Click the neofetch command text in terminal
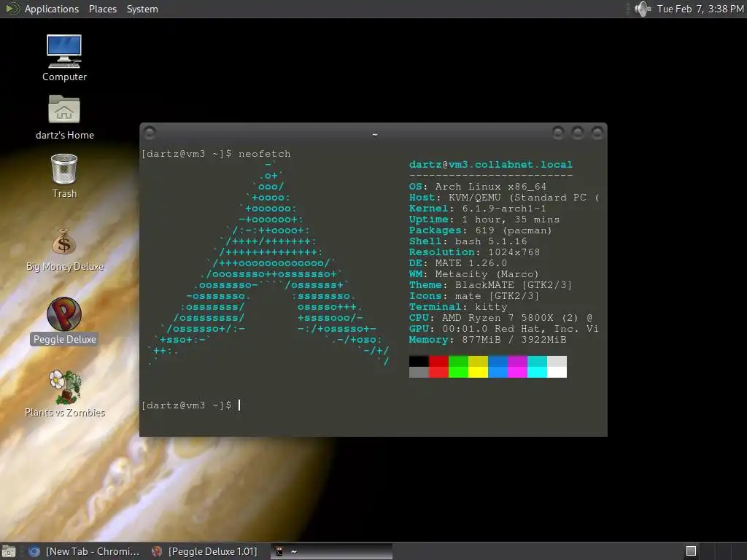 (264, 154)
